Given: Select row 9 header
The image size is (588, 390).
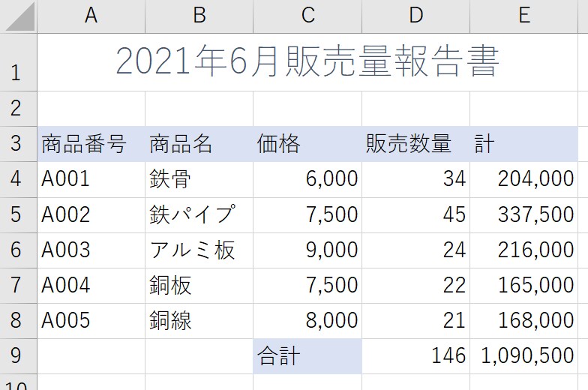Looking at the screenshot, I should tap(18, 355).
